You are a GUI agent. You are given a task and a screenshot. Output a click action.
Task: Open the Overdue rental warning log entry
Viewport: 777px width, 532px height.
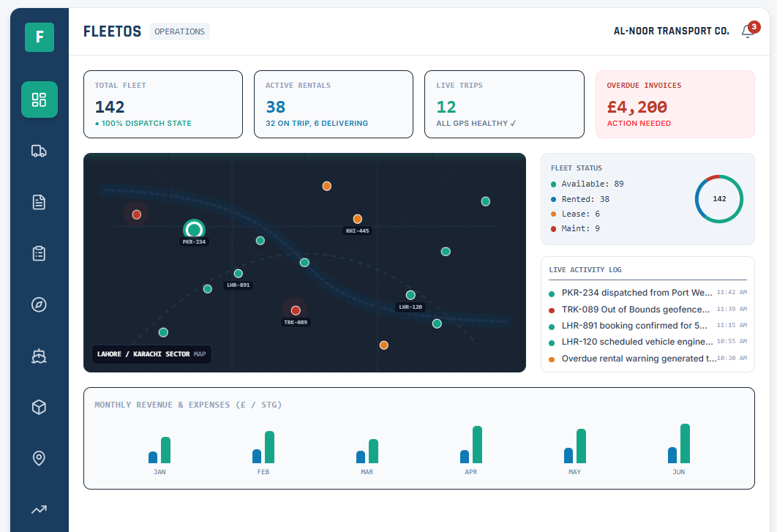pyautogui.click(x=647, y=359)
